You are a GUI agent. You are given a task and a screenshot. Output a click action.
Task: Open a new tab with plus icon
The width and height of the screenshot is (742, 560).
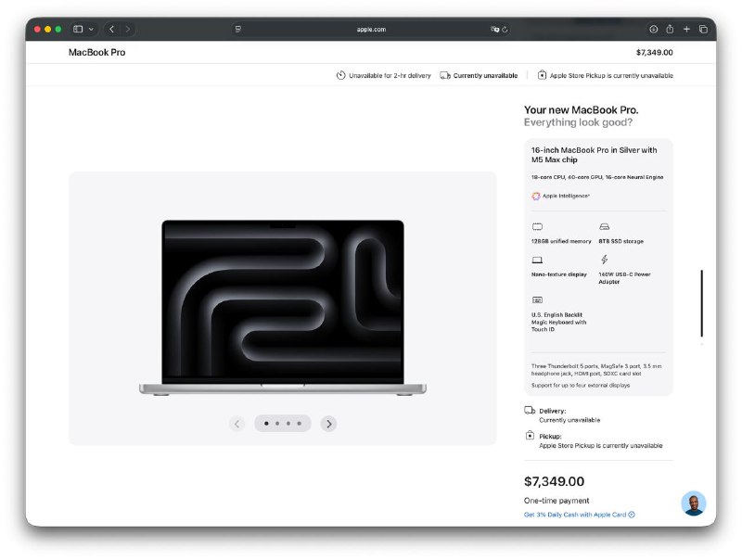pyautogui.click(x=686, y=30)
